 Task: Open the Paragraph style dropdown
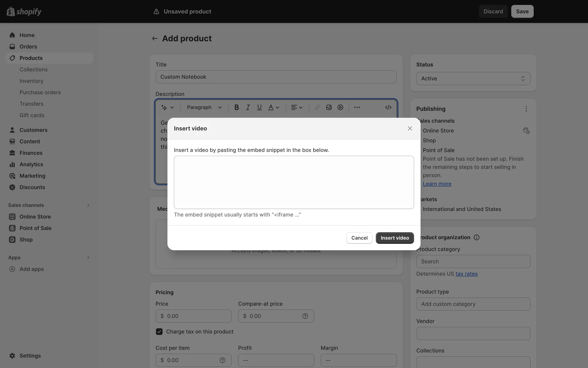coord(204,107)
